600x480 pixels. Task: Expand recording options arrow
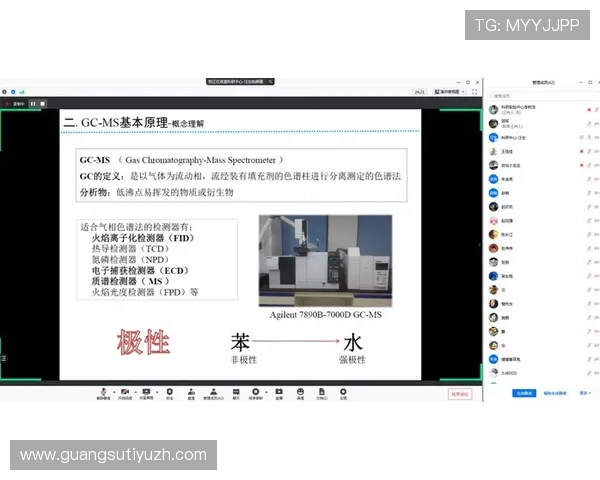point(266,392)
